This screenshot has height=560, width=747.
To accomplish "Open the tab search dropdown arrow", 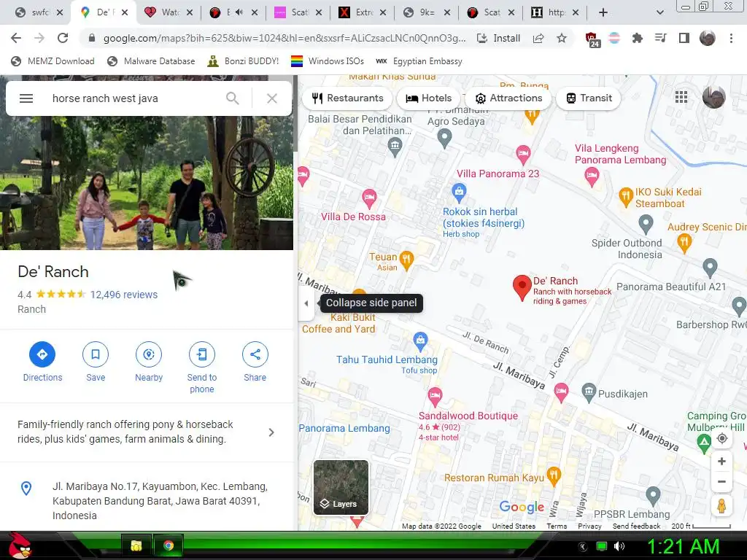I will (659, 12).
